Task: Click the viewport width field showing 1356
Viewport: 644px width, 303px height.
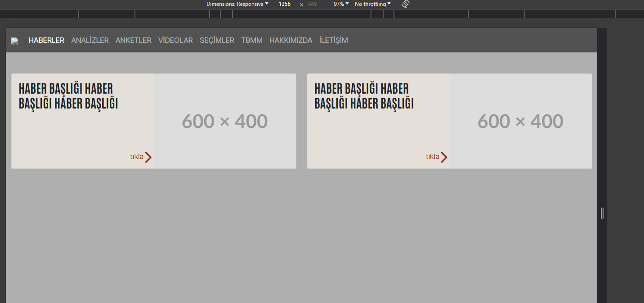Action: click(285, 4)
